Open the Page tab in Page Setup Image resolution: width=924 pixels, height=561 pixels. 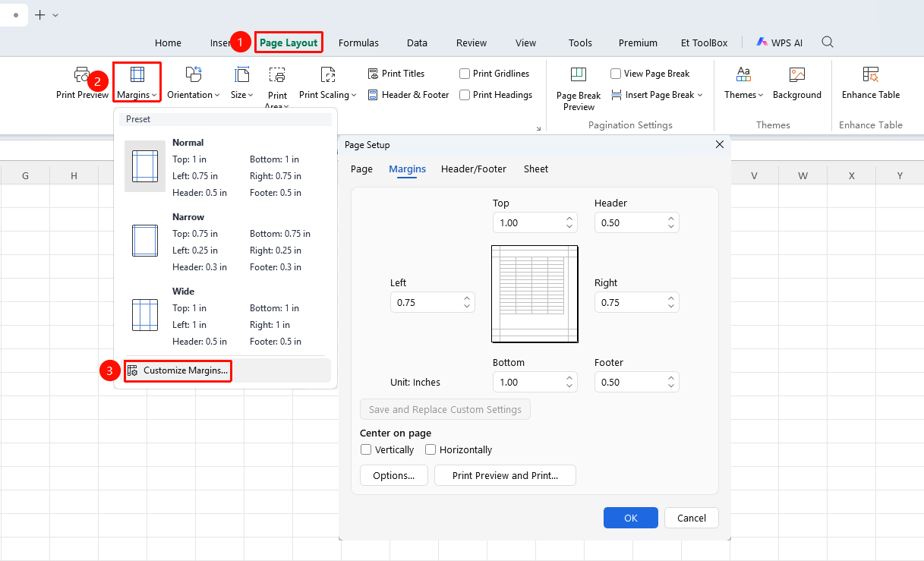click(x=361, y=169)
